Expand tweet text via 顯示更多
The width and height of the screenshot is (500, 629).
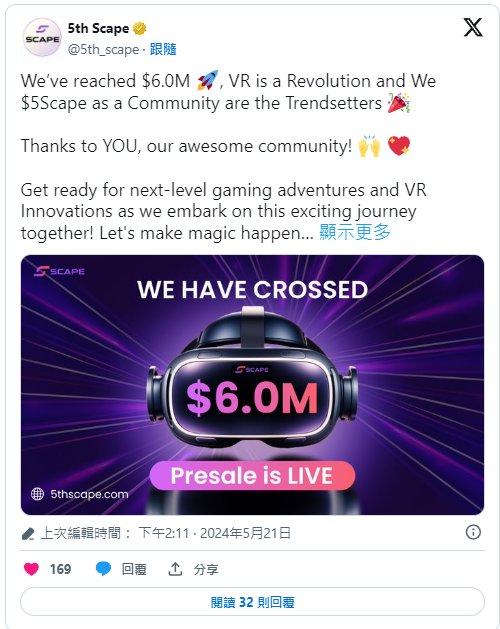[355, 232]
